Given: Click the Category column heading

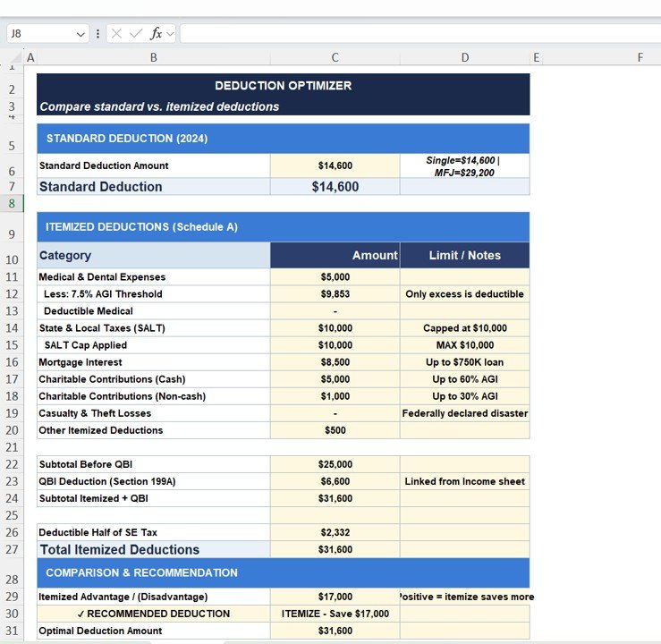Looking at the screenshot, I should click(154, 256).
